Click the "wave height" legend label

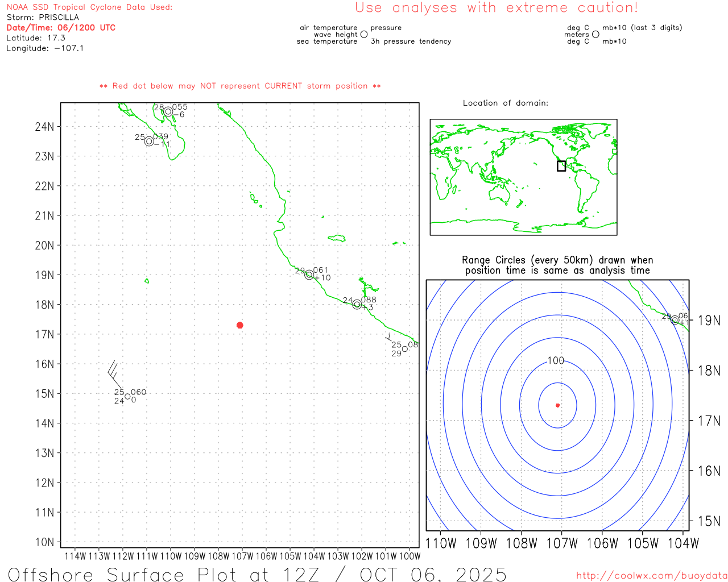coord(336,34)
